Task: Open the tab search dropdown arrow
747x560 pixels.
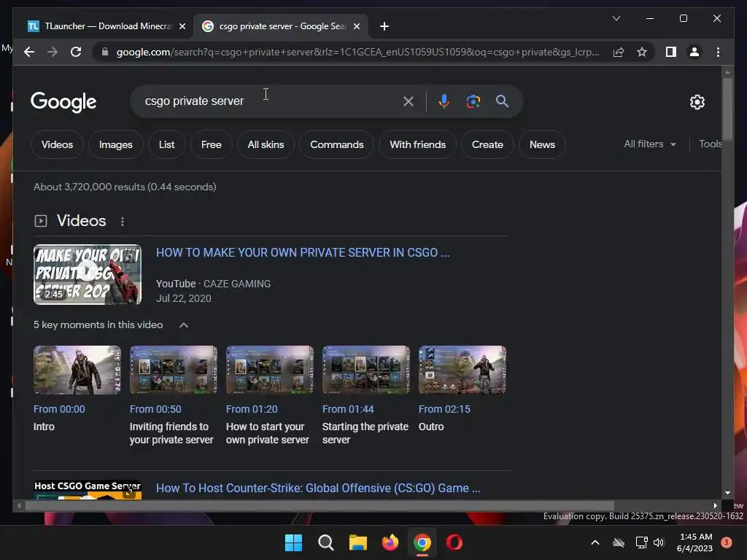Action: coord(616,18)
